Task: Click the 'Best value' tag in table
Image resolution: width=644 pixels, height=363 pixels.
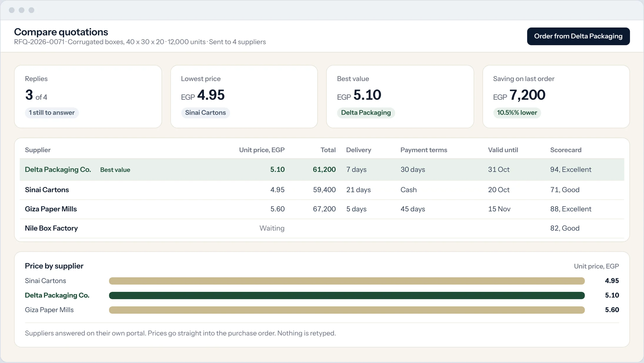Action: (115, 170)
